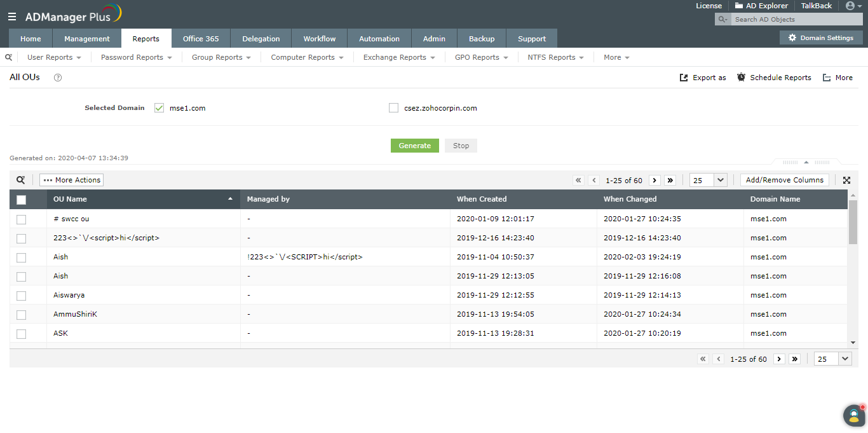868x433 pixels.
Task: Open rows-per-page dropdown in bottom pager
Action: (x=832, y=359)
